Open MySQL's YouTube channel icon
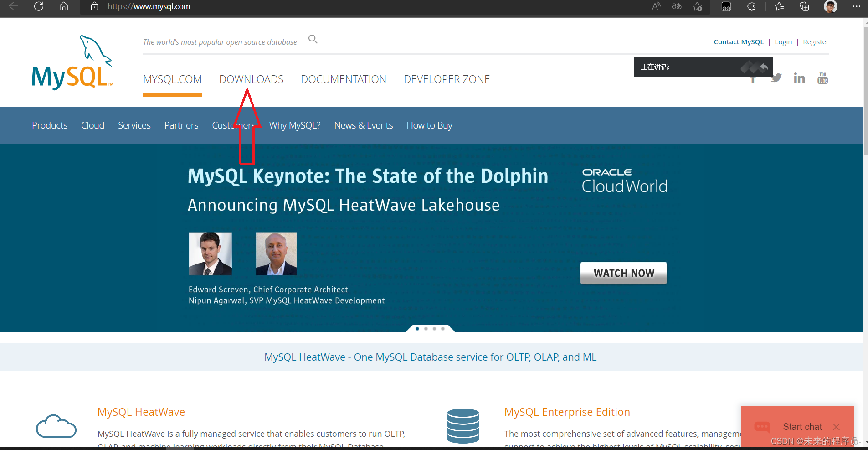This screenshot has height=450, width=868. (x=822, y=78)
